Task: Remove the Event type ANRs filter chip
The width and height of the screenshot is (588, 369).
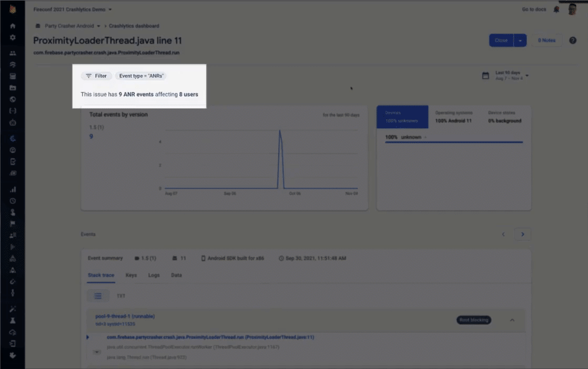Action: 141,76
